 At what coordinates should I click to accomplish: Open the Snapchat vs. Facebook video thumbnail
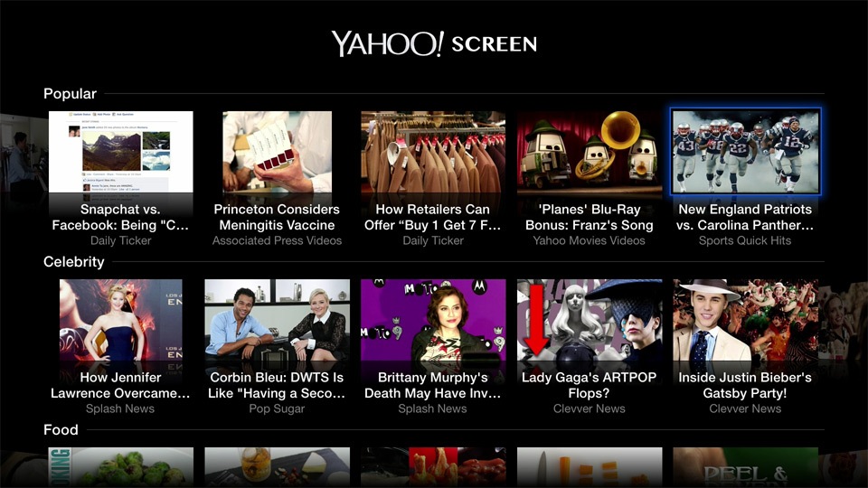click(120, 152)
